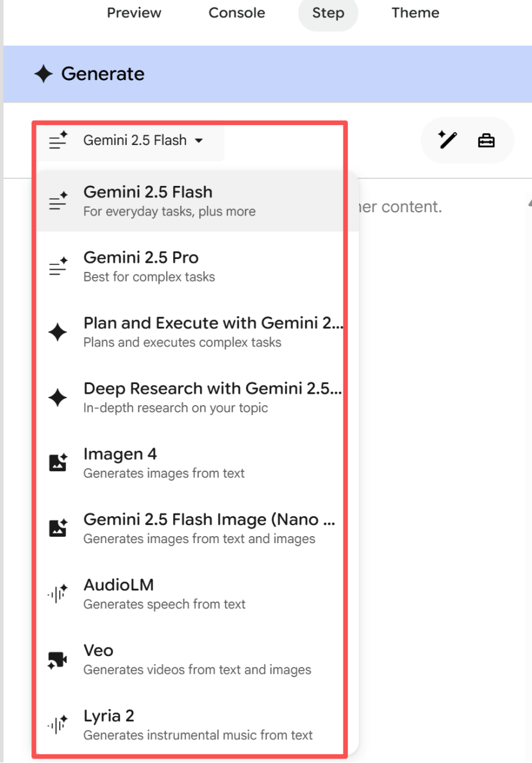Click the Generate sparkle icon
532x763 pixels.
[44, 74]
